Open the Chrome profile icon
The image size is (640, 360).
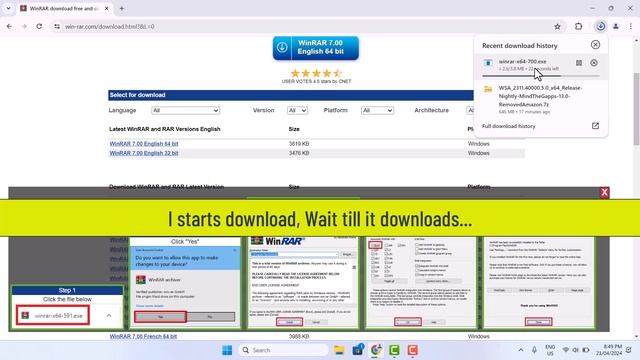616,27
